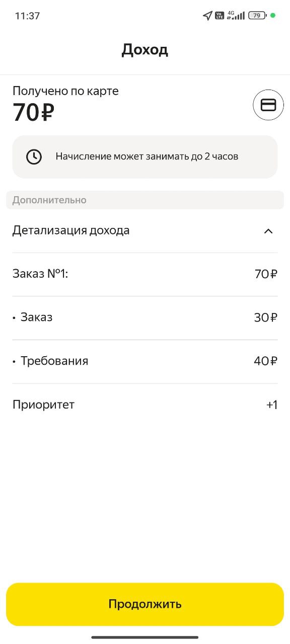Tap the home gesture bar at the bottom

point(145,637)
